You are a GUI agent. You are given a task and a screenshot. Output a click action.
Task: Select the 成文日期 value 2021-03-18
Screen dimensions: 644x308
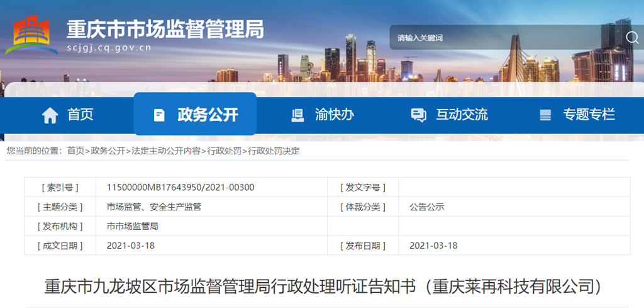(x=131, y=246)
